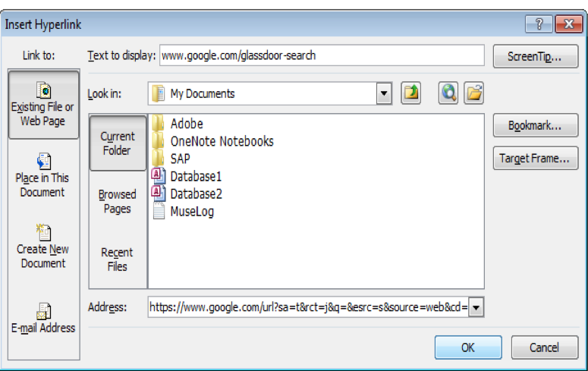Click the Browse for File icon
588x371 pixels.
click(474, 93)
